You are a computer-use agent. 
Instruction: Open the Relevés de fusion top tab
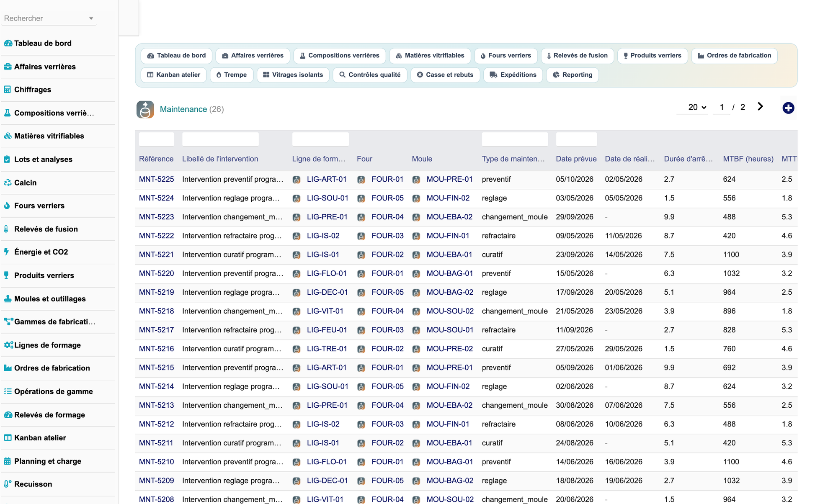click(x=578, y=56)
